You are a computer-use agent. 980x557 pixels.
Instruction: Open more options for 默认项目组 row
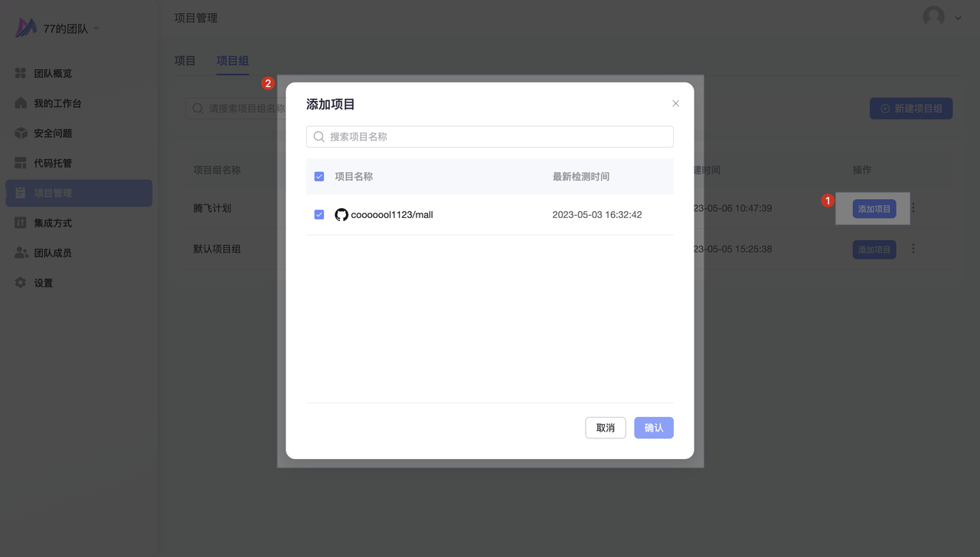coord(913,249)
